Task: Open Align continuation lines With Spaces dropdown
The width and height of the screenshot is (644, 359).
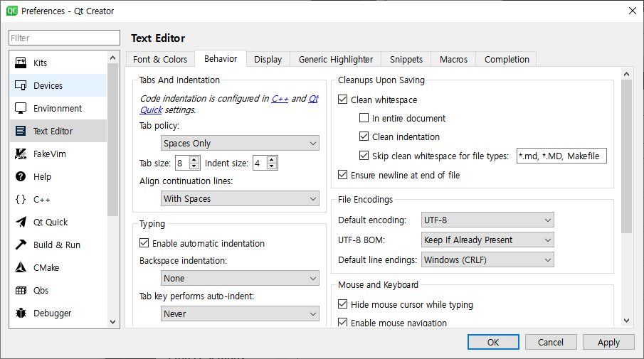Action: coord(240,198)
